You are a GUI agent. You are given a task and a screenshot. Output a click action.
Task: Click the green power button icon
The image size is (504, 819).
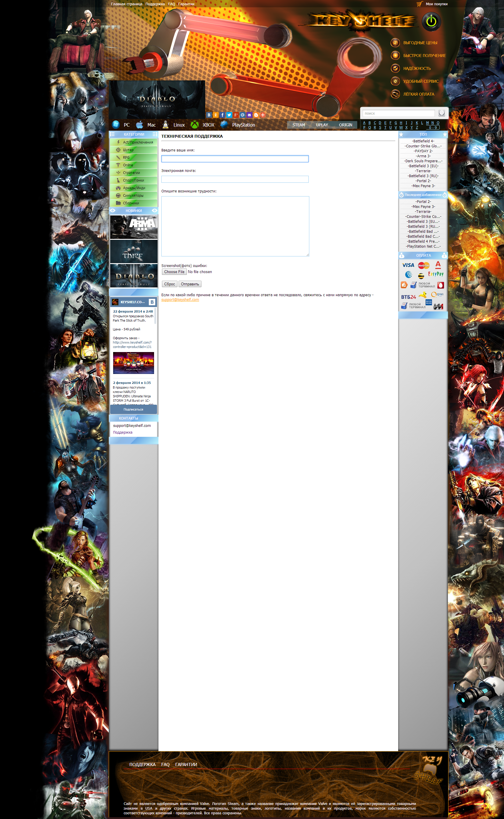pyautogui.click(x=431, y=22)
